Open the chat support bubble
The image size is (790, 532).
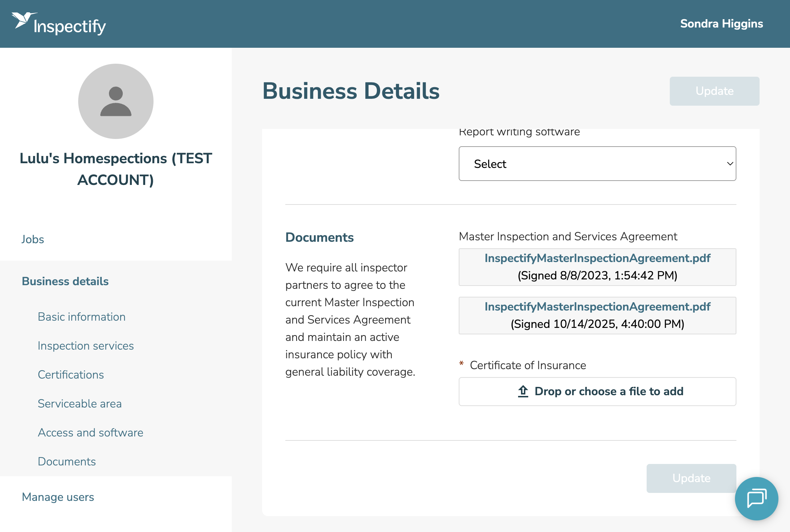tap(756, 498)
